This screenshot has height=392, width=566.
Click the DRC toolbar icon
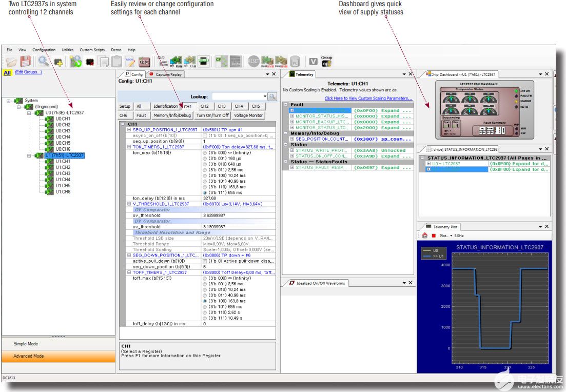[x=144, y=62]
